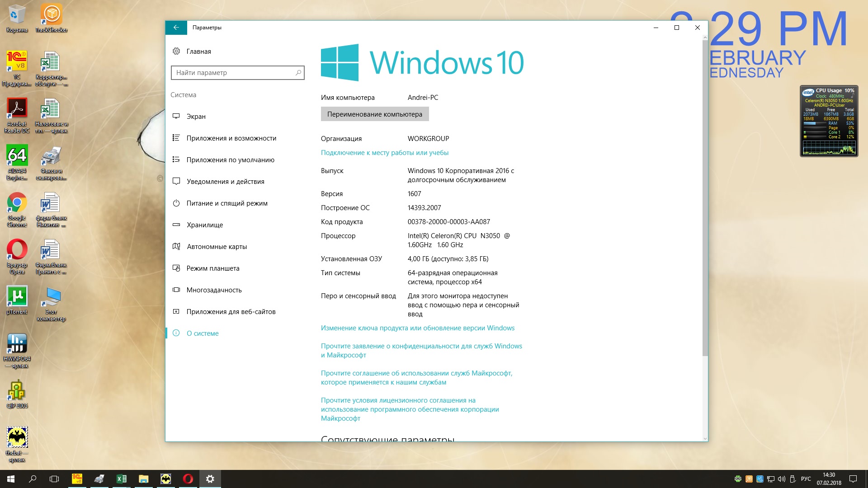Open Главная home gear icon
Screen dimensions: 868x488
click(176, 51)
